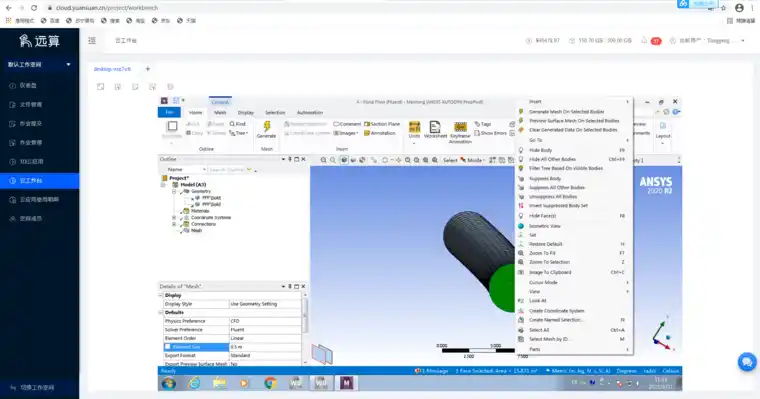Click the section planes thumbnail icon in viewport
760x399 pixels.
(x=322, y=354)
